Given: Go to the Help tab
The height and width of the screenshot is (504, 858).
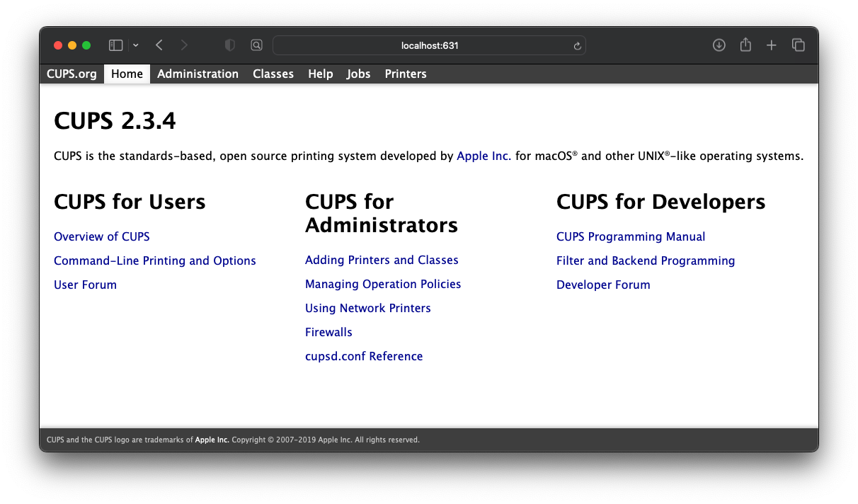Looking at the screenshot, I should [x=320, y=74].
